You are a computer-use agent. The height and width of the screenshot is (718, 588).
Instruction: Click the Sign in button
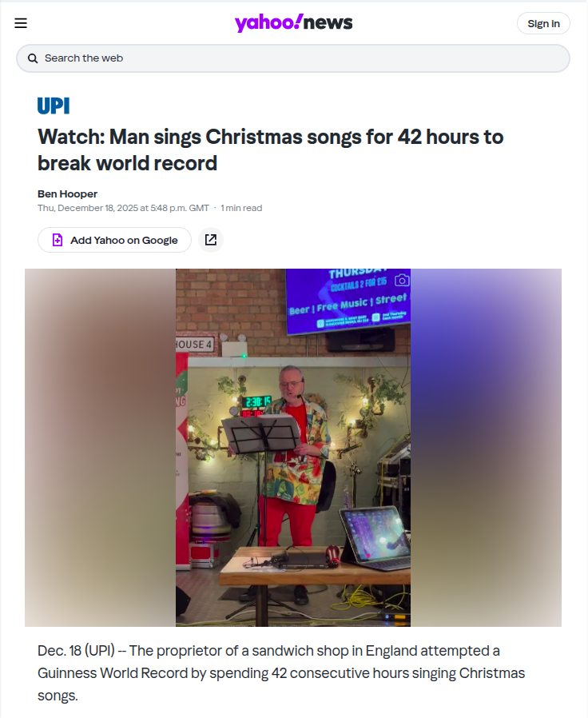pyautogui.click(x=543, y=23)
